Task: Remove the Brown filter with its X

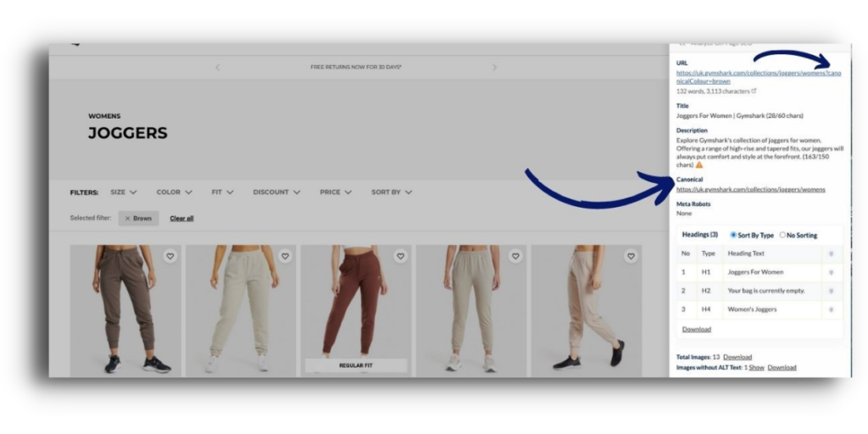Action: coord(127,219)
